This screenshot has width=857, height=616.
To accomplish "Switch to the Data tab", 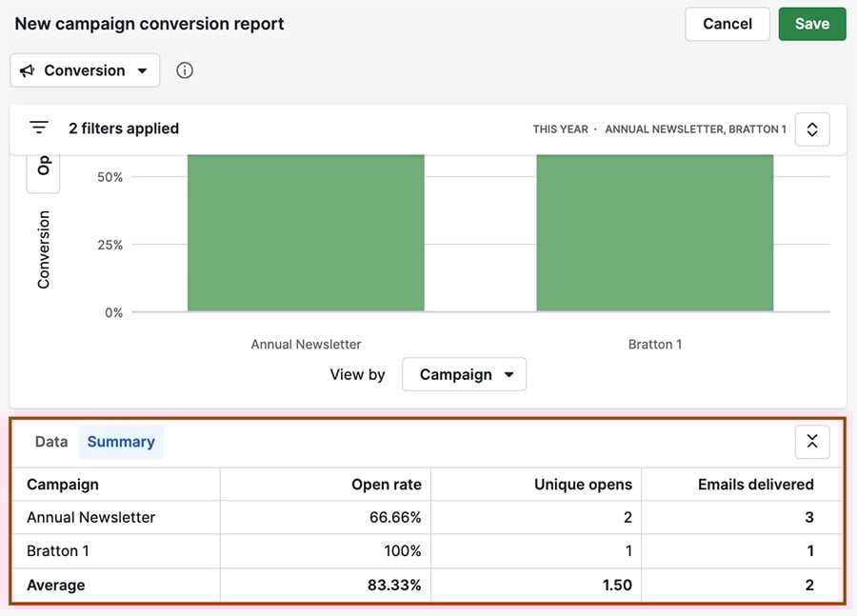I will [50, 441].
